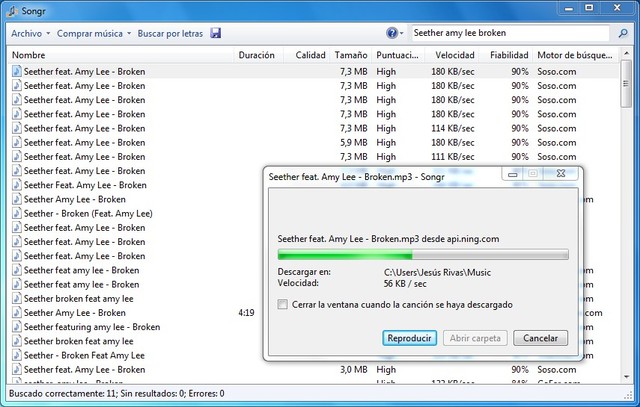Click the '56 KB / sec' speed value
Image resolution: width=640 pixels, height=407 pixels.
pyautogui.click(x=405, y=283)
